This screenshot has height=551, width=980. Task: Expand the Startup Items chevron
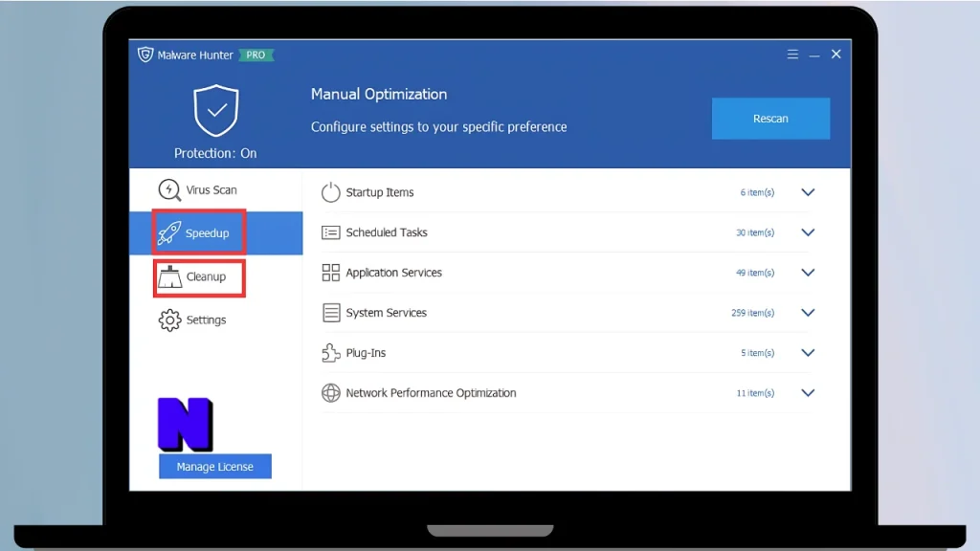808,192
